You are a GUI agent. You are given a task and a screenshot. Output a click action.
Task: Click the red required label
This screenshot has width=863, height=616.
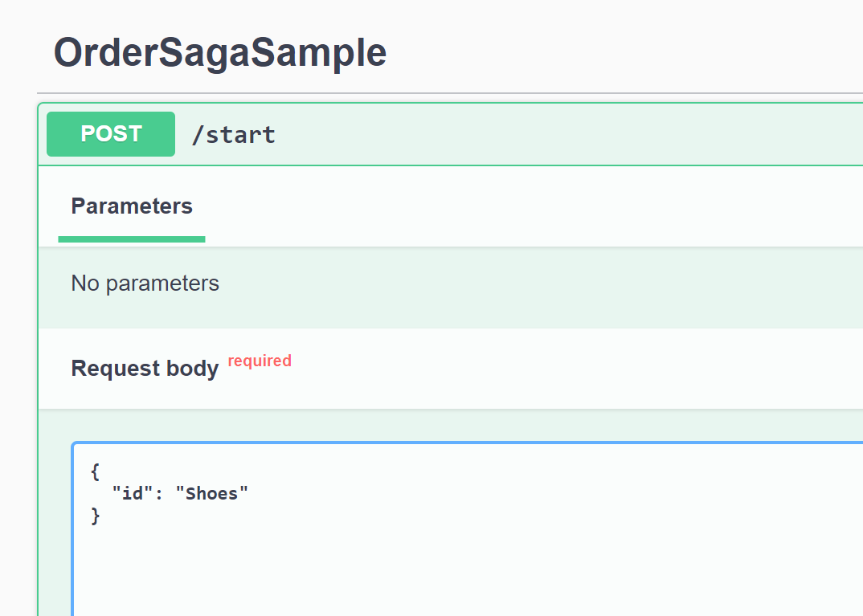coord(260,361)
